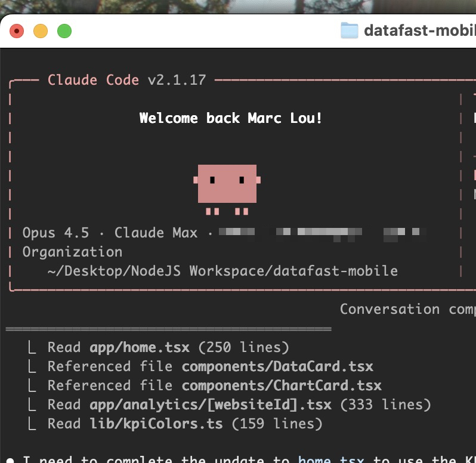
Task: Click the version text v2.1.17
Action: [x=177, y=80]
